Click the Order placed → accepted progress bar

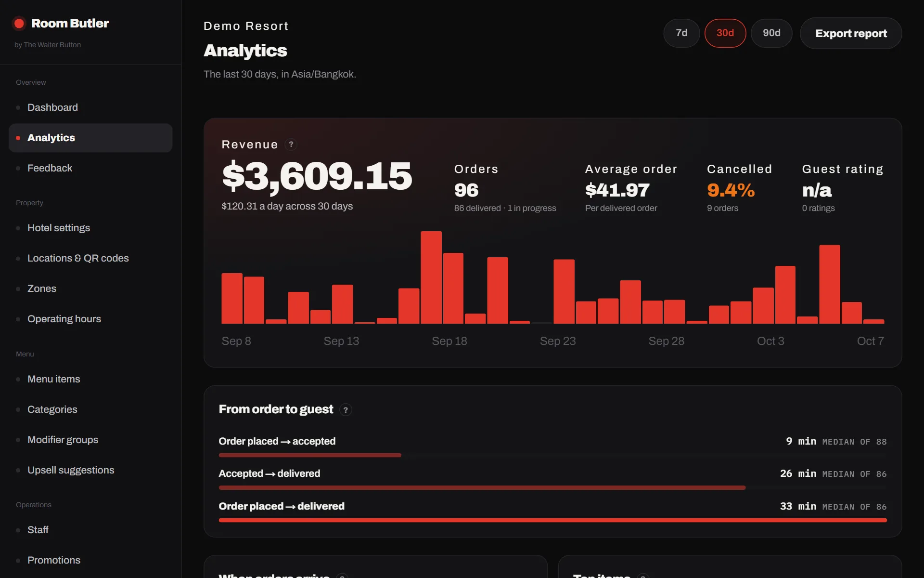tap(310, 455)
